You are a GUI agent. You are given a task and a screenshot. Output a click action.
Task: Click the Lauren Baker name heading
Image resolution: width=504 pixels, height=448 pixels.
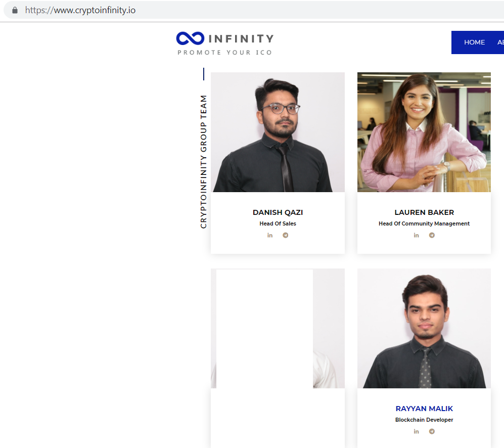click(424, 212)
